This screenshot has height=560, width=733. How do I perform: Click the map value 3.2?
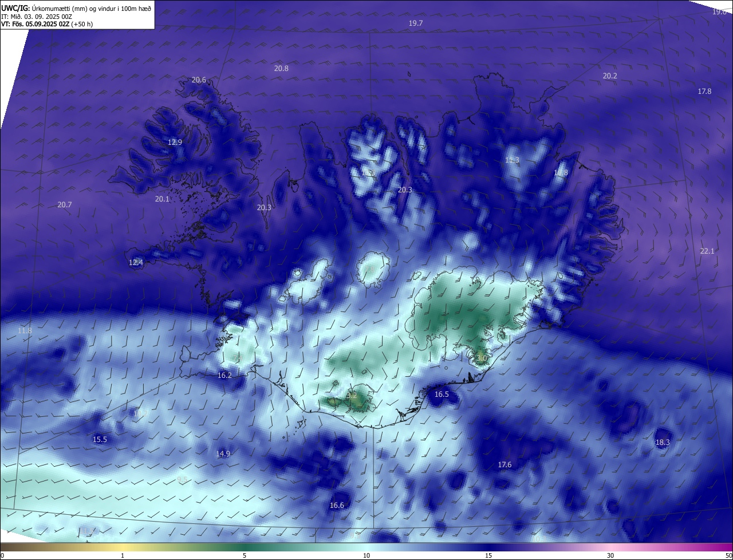352,395
